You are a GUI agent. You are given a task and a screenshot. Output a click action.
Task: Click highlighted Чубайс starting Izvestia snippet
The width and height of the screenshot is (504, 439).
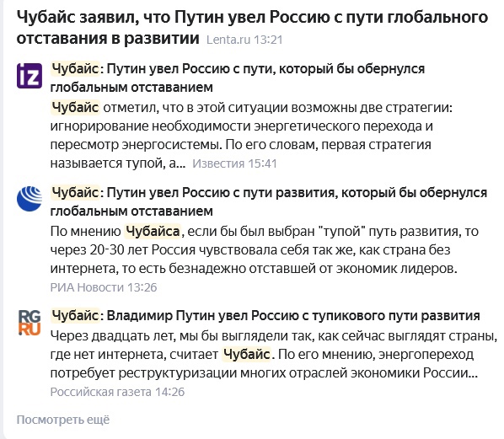coord(75,108)
